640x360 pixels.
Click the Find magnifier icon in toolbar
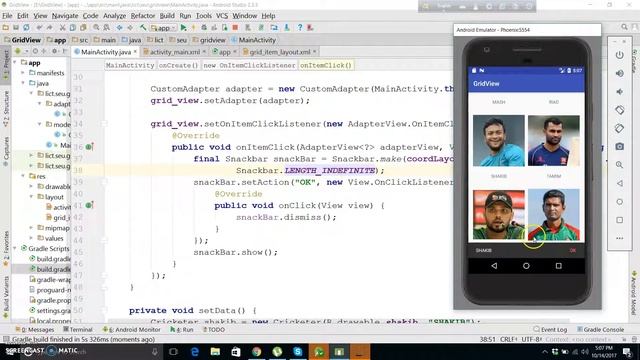[96, 28]
